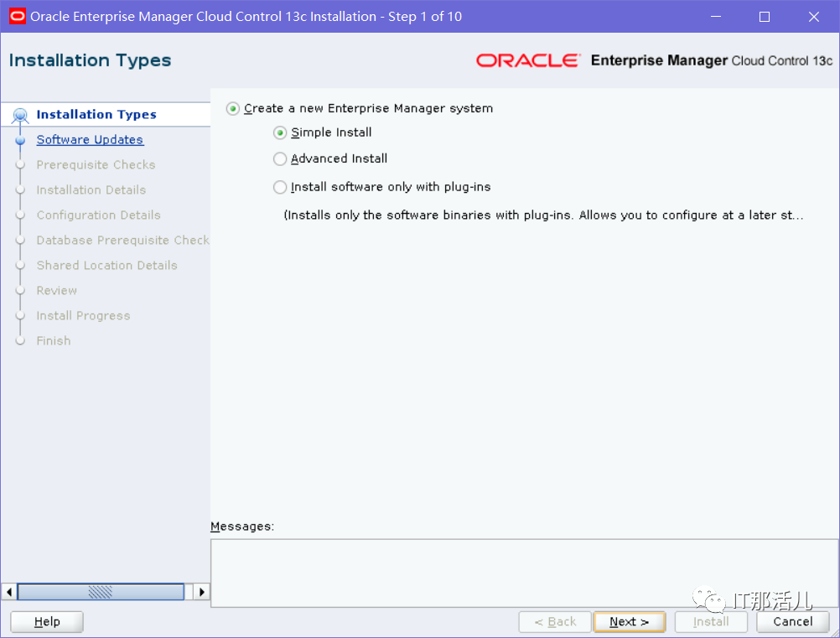Viewport: 840px width, 638px height.
Task: Click the Help button
Action: click(x=47, y=622)
